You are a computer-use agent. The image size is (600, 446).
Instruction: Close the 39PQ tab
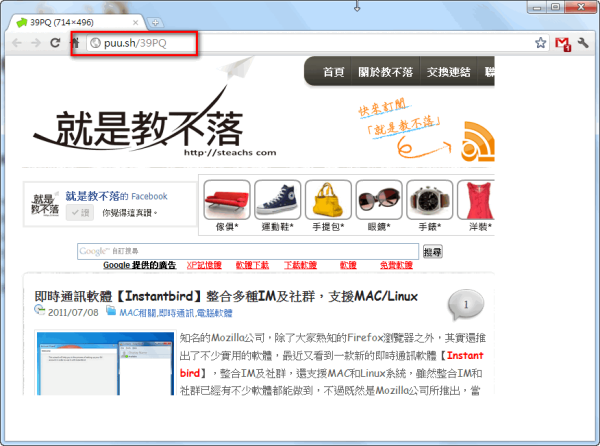tap(135, 23)
